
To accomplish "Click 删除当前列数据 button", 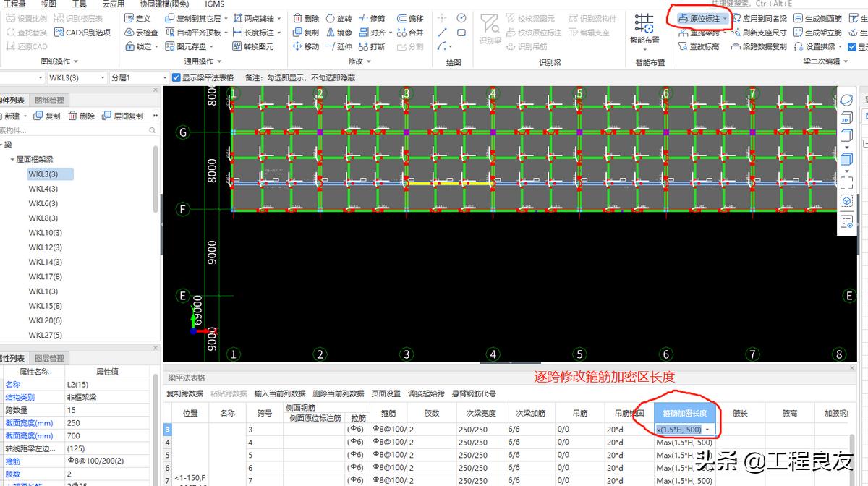I will [339, 394].
